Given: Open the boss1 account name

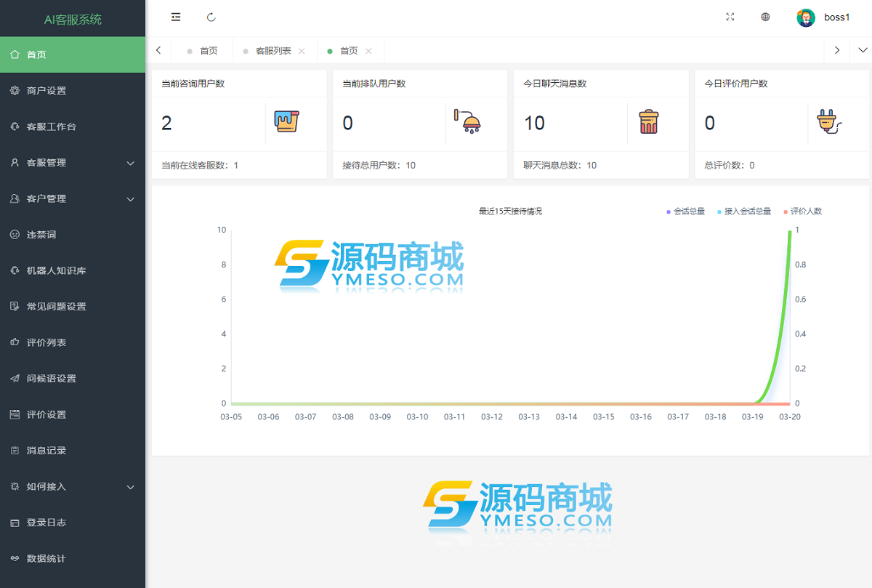Looking at the screenshot, I should coord(837,17).
